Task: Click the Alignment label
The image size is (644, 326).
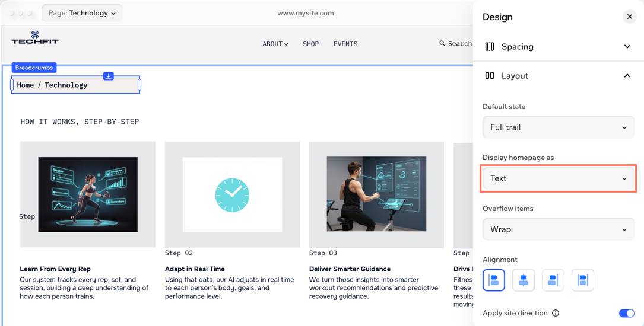Action: tap(500, 260)
